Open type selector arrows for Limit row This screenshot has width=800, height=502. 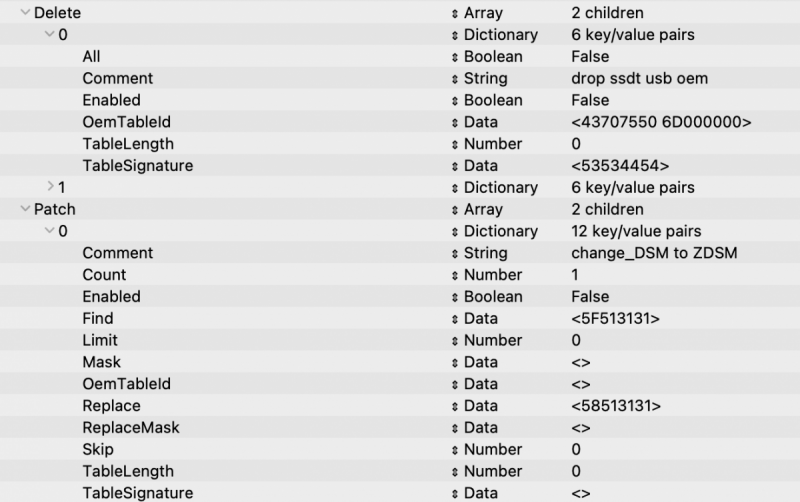tap(454, 341)
